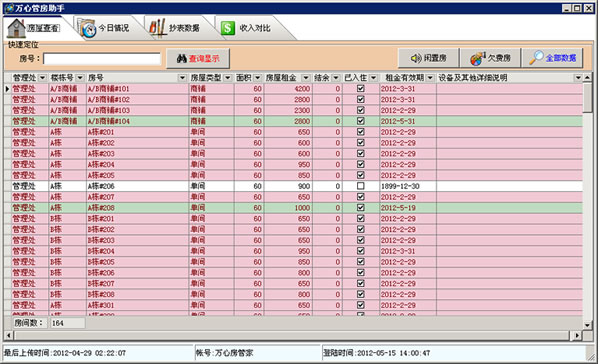Switch to the 今日情况 tab

(108, 28)
